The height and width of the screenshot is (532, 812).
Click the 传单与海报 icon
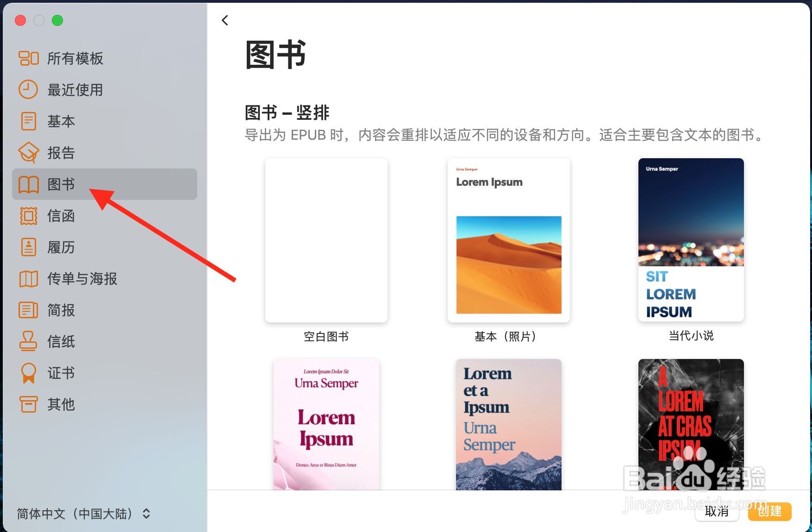pos(28,279)
